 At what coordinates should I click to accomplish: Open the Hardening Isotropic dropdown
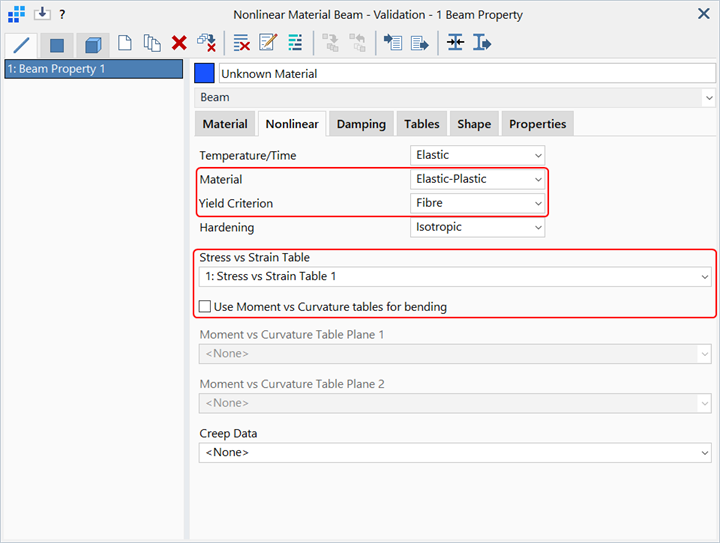(478, 227)
